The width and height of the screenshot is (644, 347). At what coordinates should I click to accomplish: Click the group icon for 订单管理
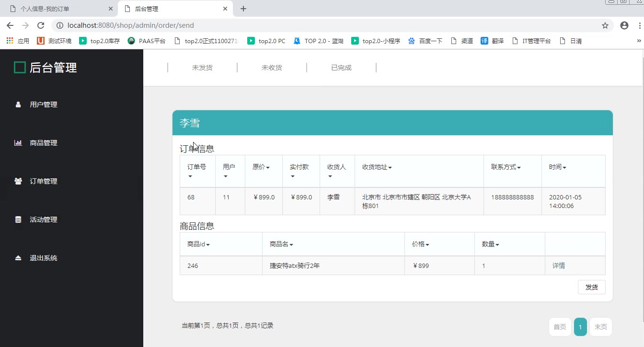(x=18, y=181)
